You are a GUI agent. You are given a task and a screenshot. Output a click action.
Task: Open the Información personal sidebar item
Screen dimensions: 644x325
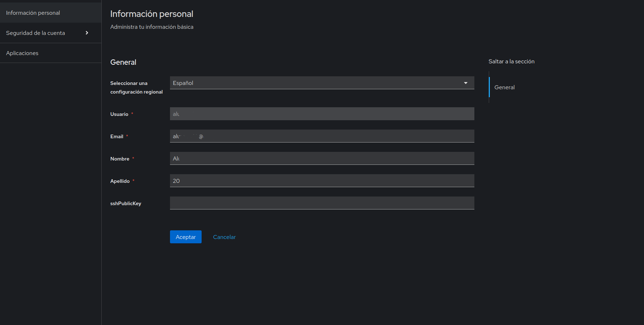(x=33, y=13)
